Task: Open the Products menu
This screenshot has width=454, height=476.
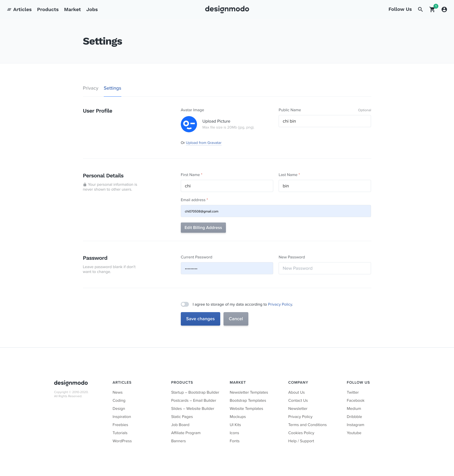Action: click(x=48, y=9)
